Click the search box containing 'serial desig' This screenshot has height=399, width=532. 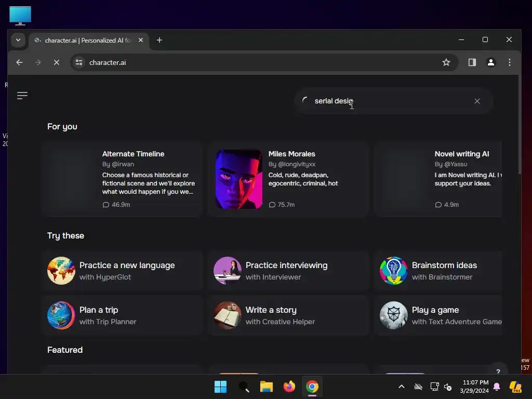394,101
